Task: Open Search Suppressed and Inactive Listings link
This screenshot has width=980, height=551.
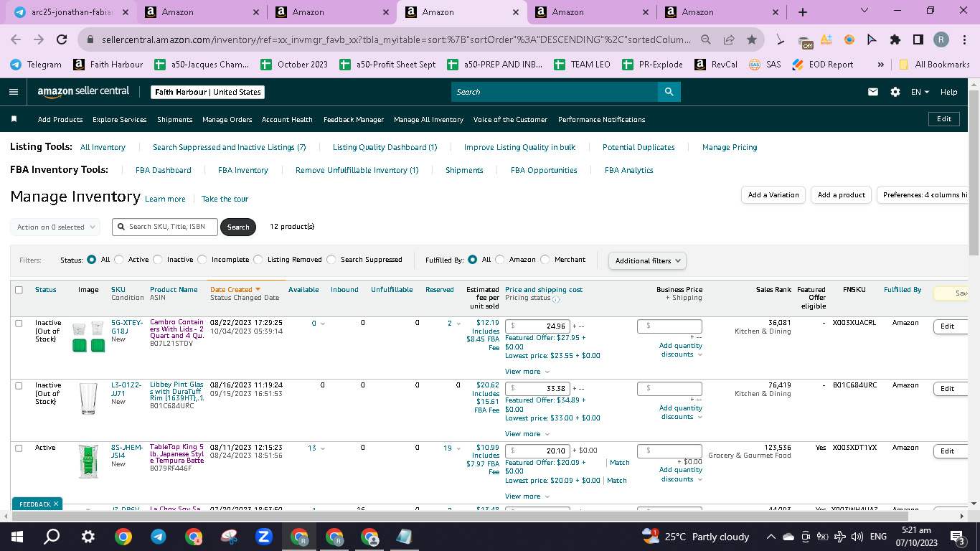Action: pyautogui.click(x=230, y=147)
